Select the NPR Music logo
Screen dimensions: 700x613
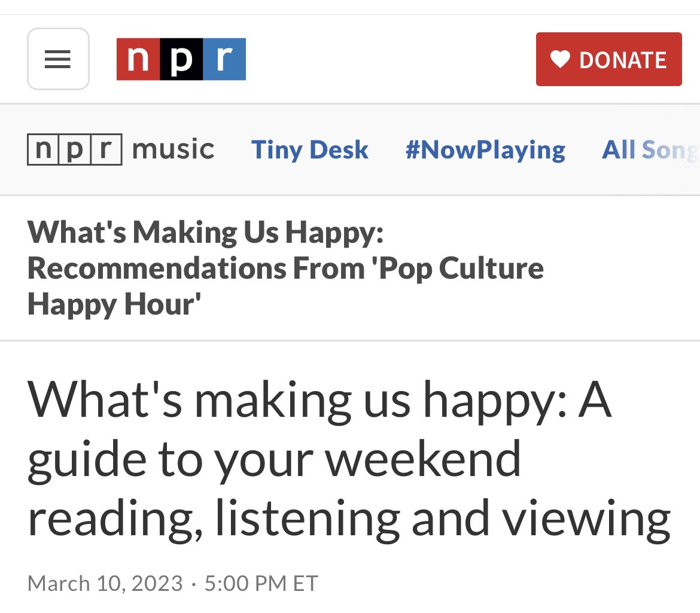click(74, 150)
